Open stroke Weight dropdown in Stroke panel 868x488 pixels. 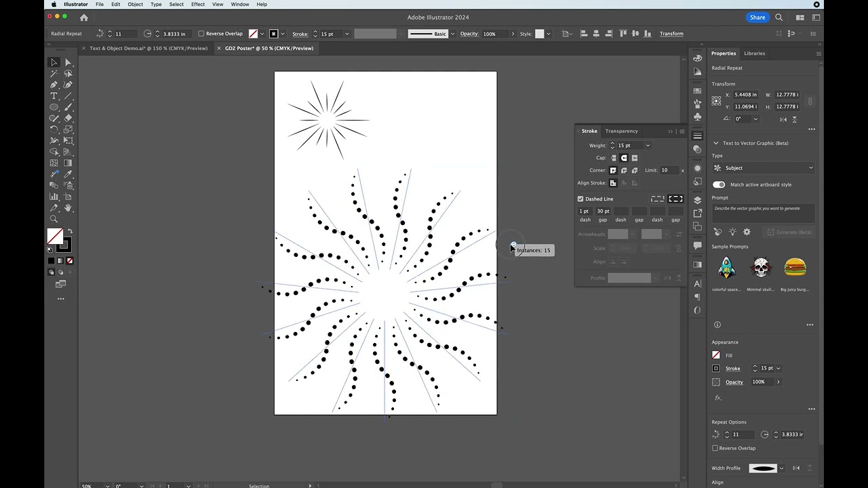click(x=648, y=146)
